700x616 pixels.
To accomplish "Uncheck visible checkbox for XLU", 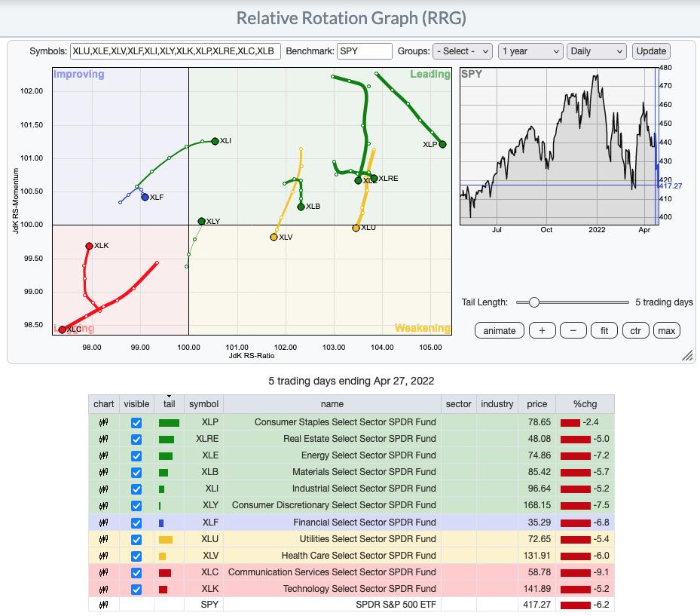I will [136, 540].
